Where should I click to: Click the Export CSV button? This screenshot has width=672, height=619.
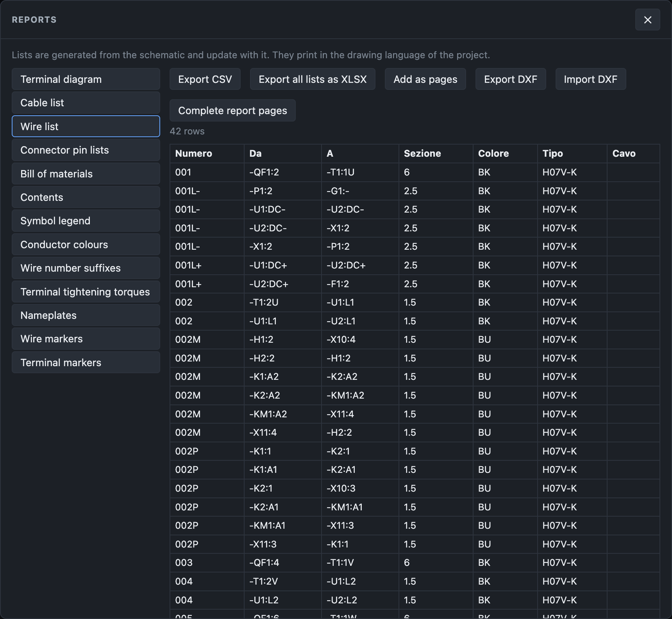(205, 79)
